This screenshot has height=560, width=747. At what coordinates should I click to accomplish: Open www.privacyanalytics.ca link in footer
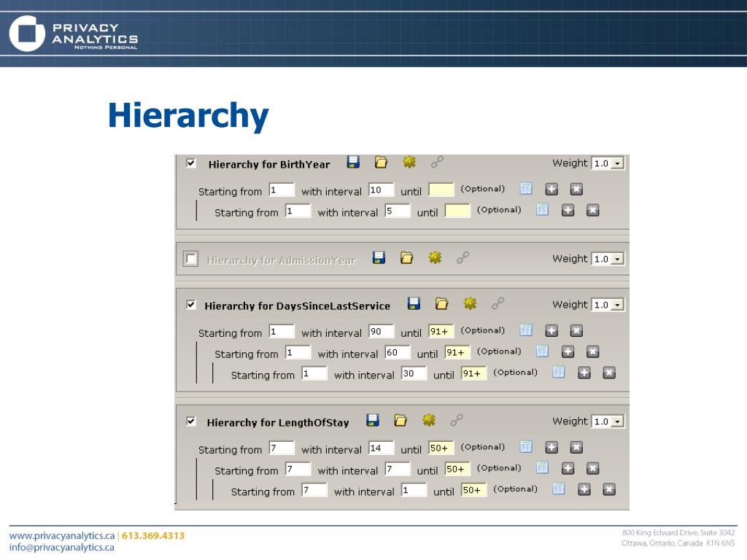tap(62, 535)
